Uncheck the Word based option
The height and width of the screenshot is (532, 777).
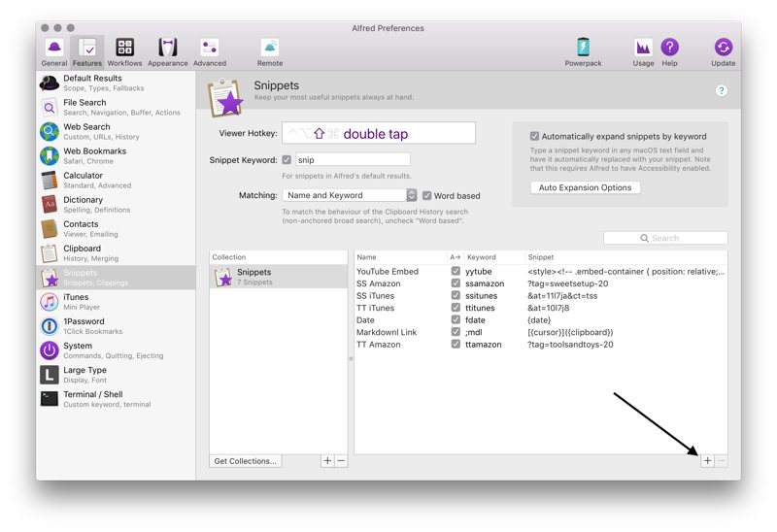coord(427,195)
